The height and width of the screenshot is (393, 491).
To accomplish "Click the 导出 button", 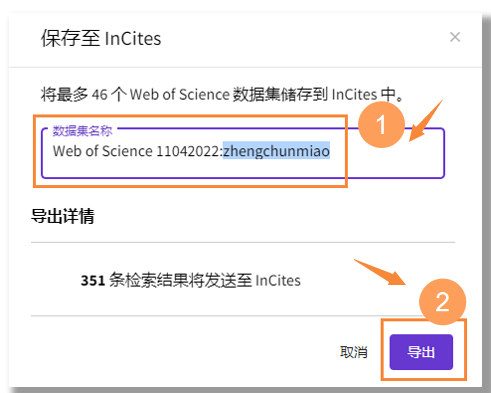I will click(x=421, y=352).
